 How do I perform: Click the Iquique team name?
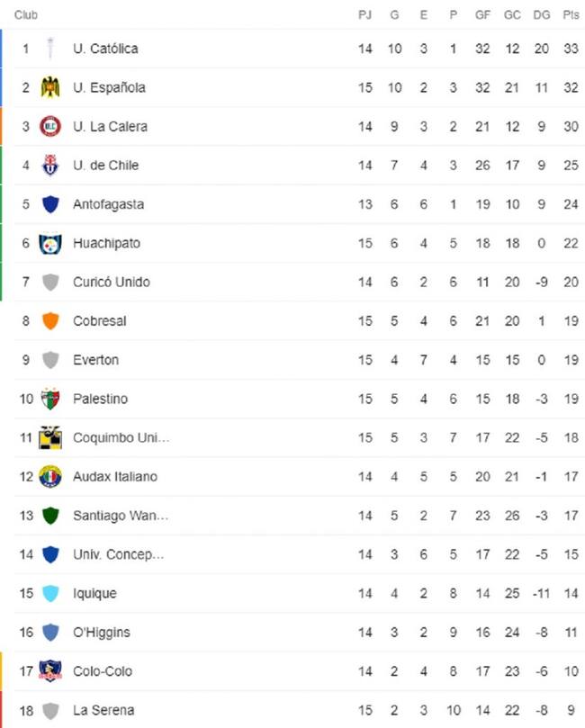[94, 594]
